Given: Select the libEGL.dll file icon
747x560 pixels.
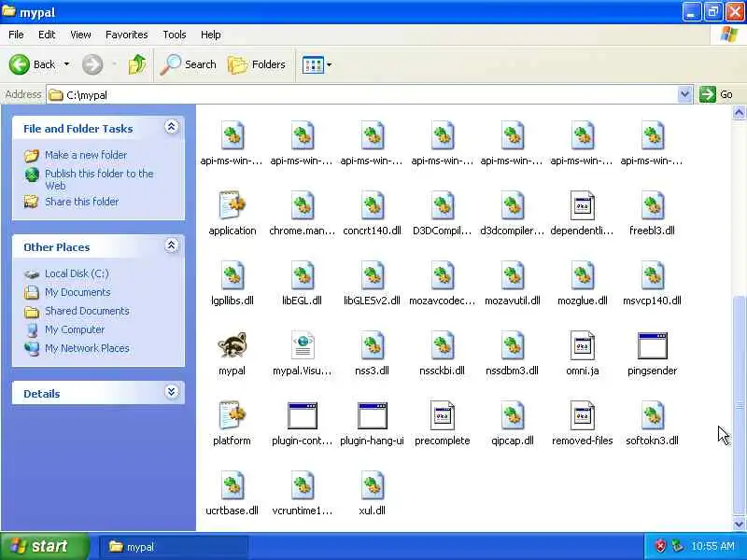Looking at the screenshot, I should click(x=302, y=275).
